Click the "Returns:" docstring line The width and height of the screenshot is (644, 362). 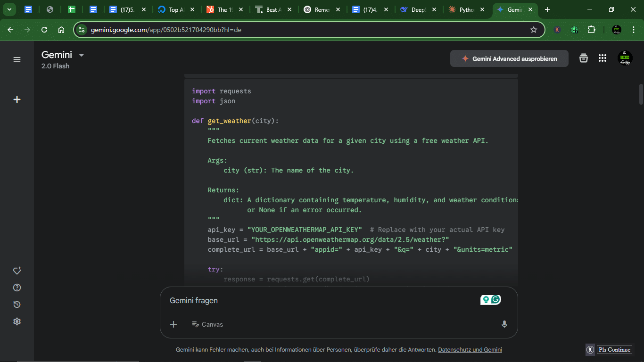pos(223,190)
